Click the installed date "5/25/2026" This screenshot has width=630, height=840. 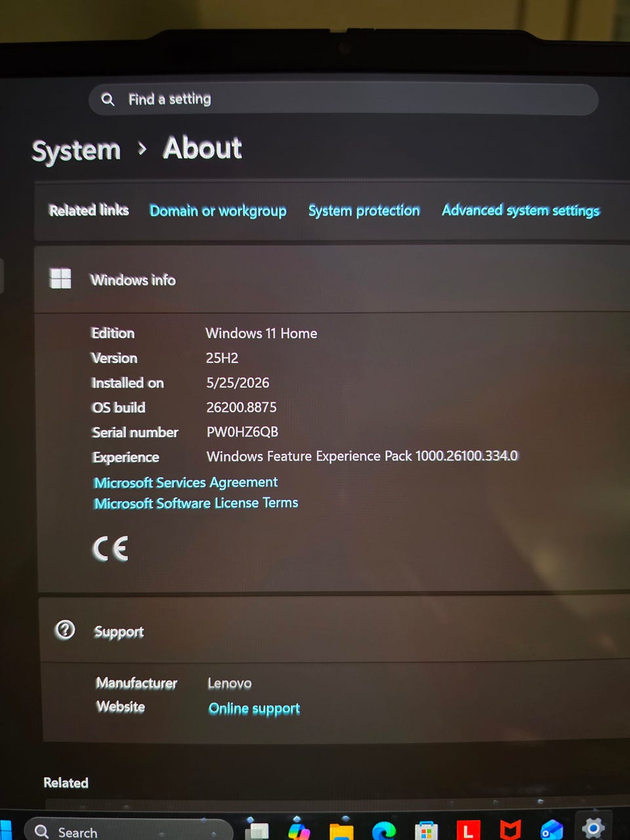[238, 383]
